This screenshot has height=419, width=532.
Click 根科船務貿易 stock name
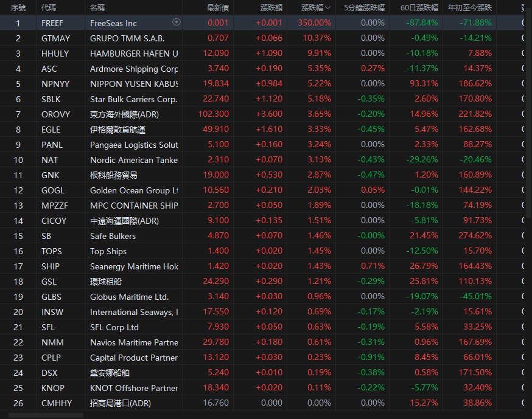[114, 175]
